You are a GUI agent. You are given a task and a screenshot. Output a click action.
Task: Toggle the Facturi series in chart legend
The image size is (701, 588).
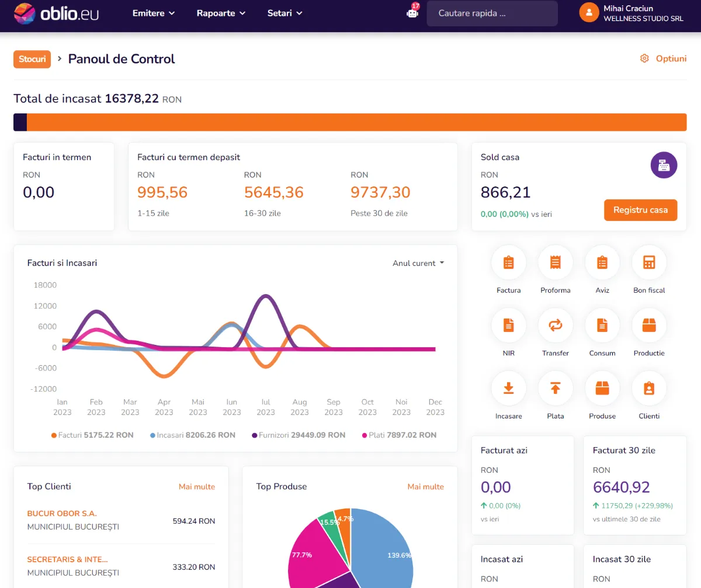(92, 435)
